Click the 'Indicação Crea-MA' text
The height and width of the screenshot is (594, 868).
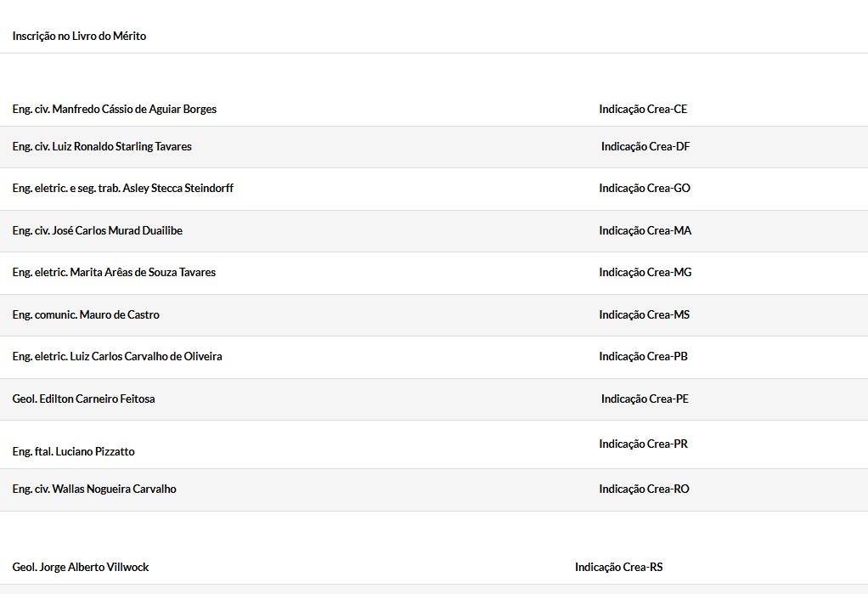pyautogui.click(x=645, y=231)
